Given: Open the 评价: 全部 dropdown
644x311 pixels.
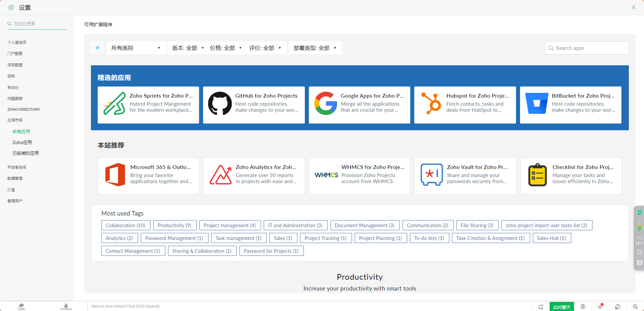Looking at the screenshot, I should point(265,48).
